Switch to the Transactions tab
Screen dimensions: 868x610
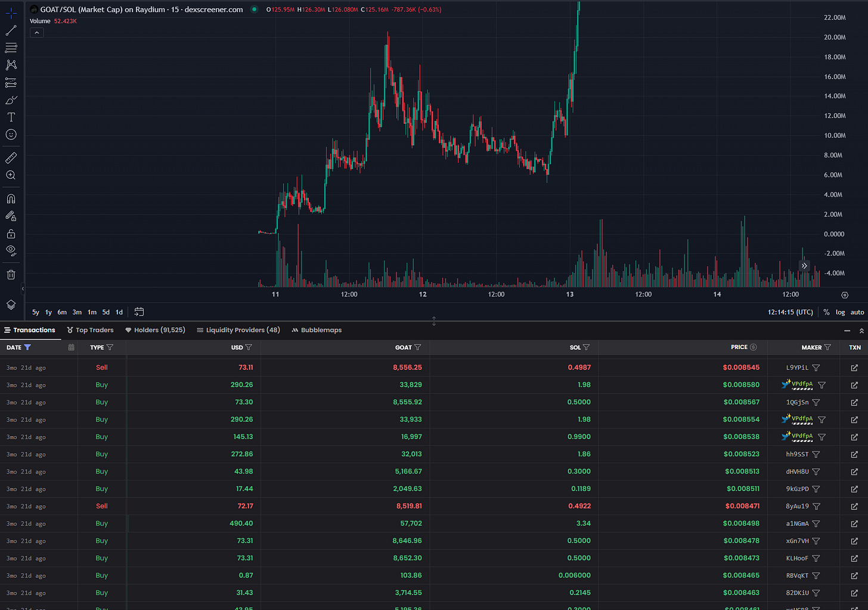tap(30, 330)
